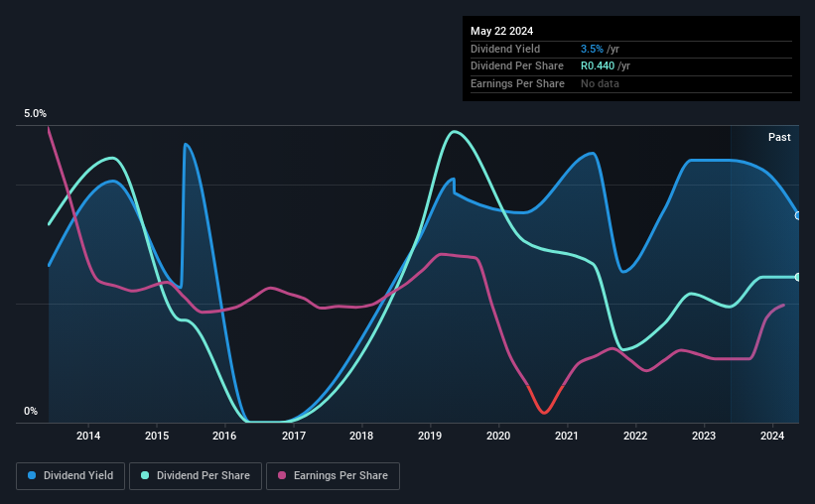Click the 2021 x-axis label

point(567,436)
